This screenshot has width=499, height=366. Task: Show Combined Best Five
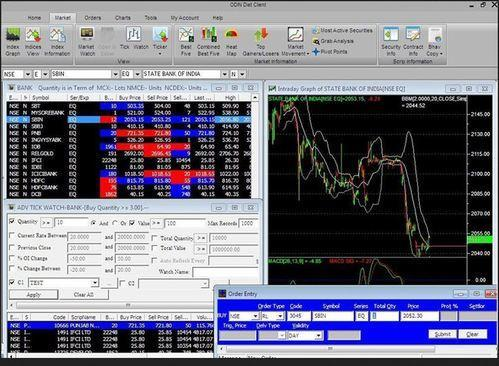point(208,42)
